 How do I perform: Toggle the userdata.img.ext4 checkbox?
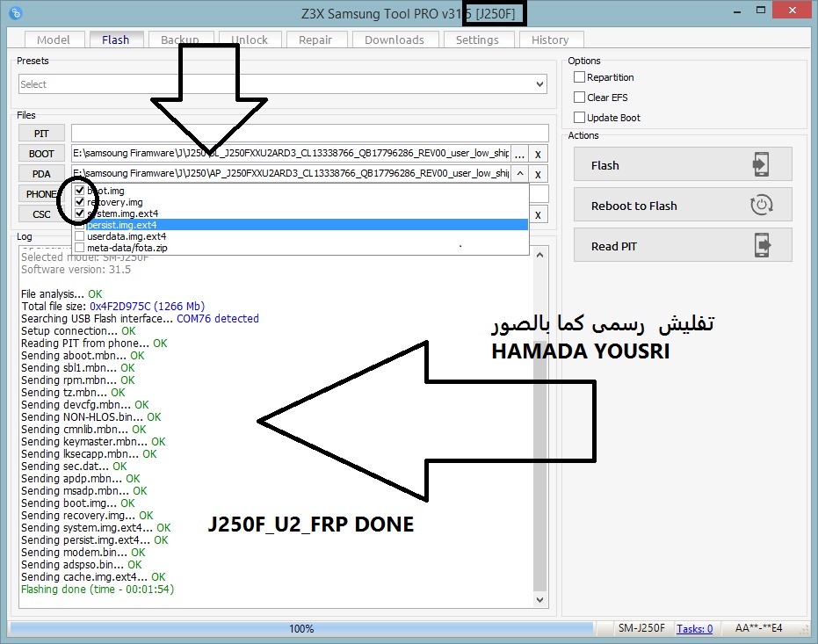[x=80, y=236]
